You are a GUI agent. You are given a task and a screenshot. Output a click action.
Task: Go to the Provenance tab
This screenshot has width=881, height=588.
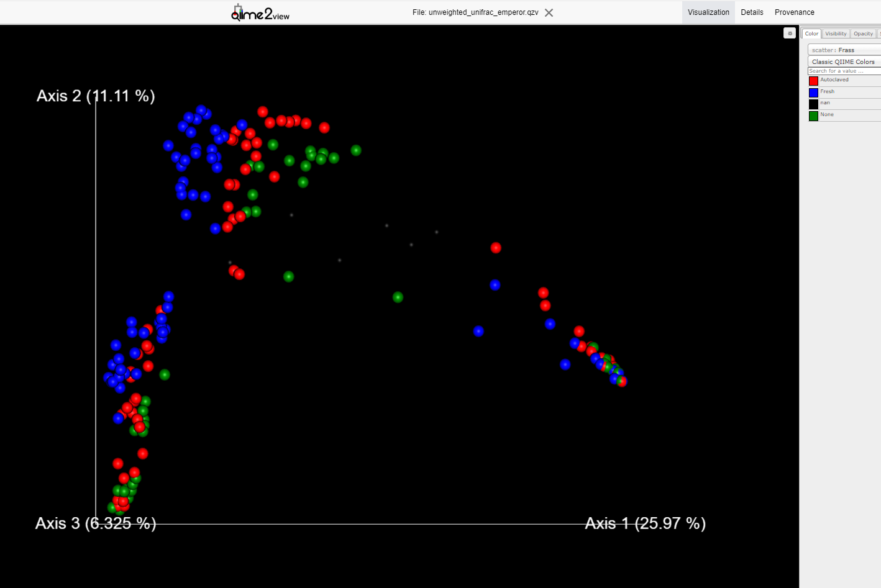click(794, 12)
